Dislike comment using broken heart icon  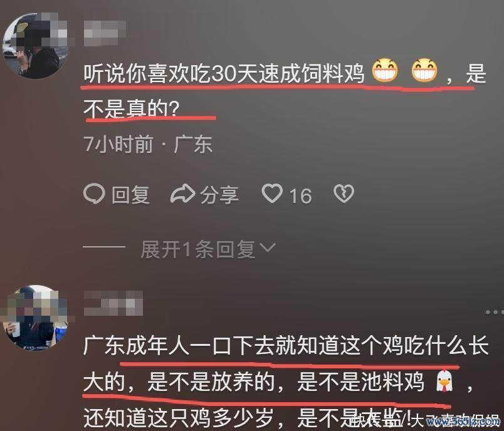pyautogui.click(x=344, y=194)
